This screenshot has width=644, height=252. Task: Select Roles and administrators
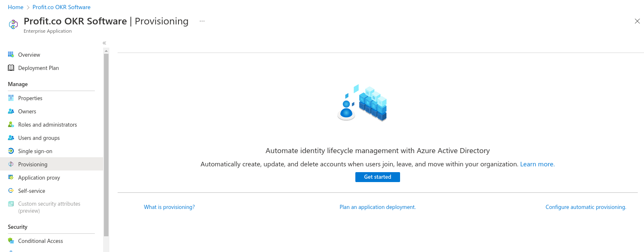(51, 125)
